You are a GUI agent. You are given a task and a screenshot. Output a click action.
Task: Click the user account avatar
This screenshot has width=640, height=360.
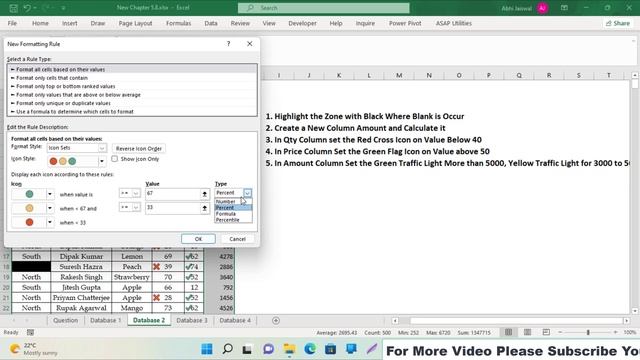tap(542, 8)
